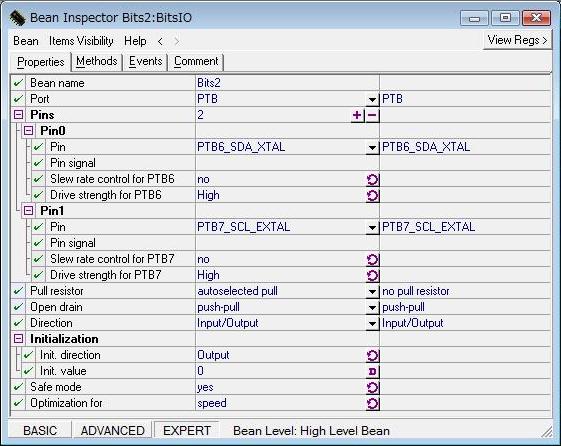Toggle slew rate control for PTB6
This screenshot has width=561, height=446.
372,179
